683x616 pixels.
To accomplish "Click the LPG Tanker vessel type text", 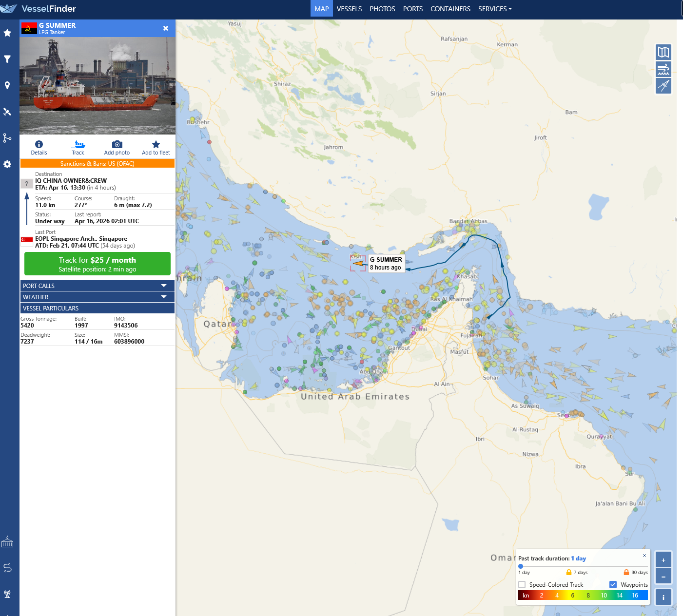I will point(52,32).
